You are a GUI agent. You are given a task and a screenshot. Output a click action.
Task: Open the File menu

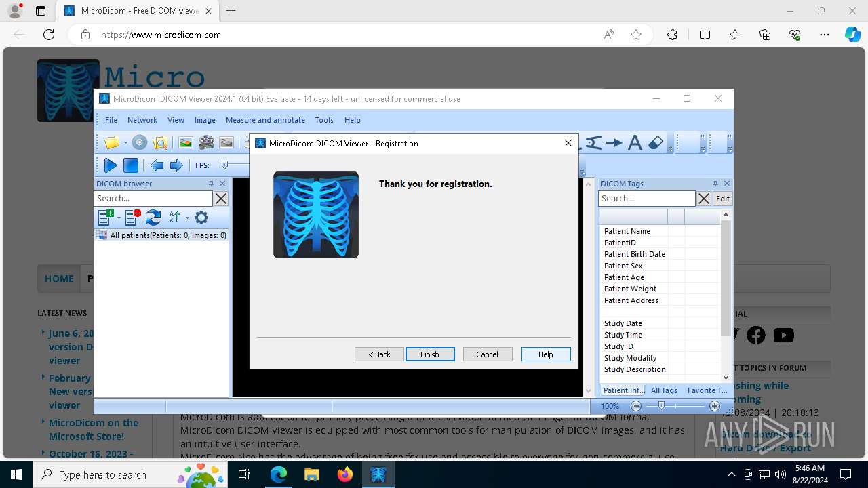pyautogui.click(x=111, y=120)
